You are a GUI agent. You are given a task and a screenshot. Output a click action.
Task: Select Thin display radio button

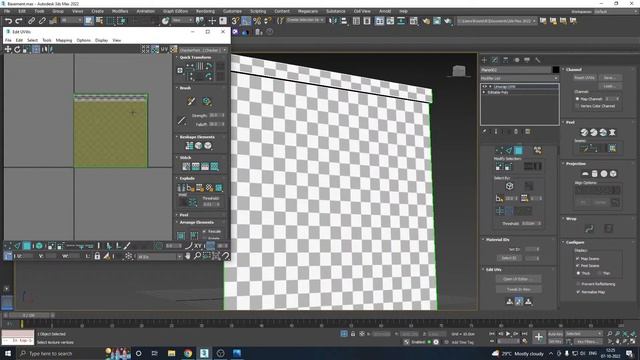pos(599,273)
